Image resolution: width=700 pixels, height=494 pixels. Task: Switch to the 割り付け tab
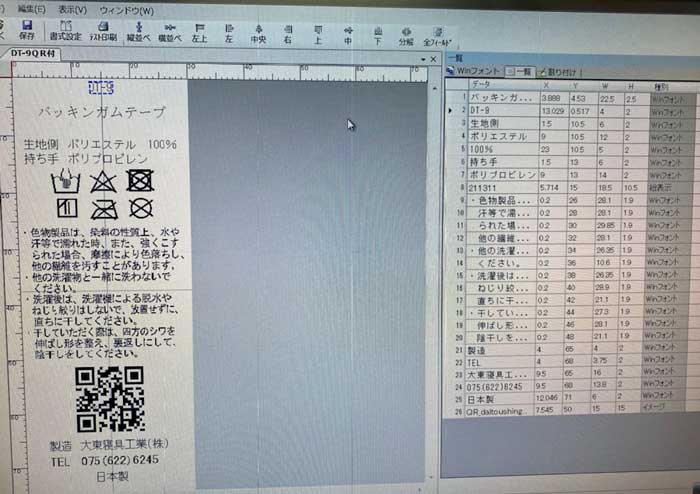coord(556,72)
